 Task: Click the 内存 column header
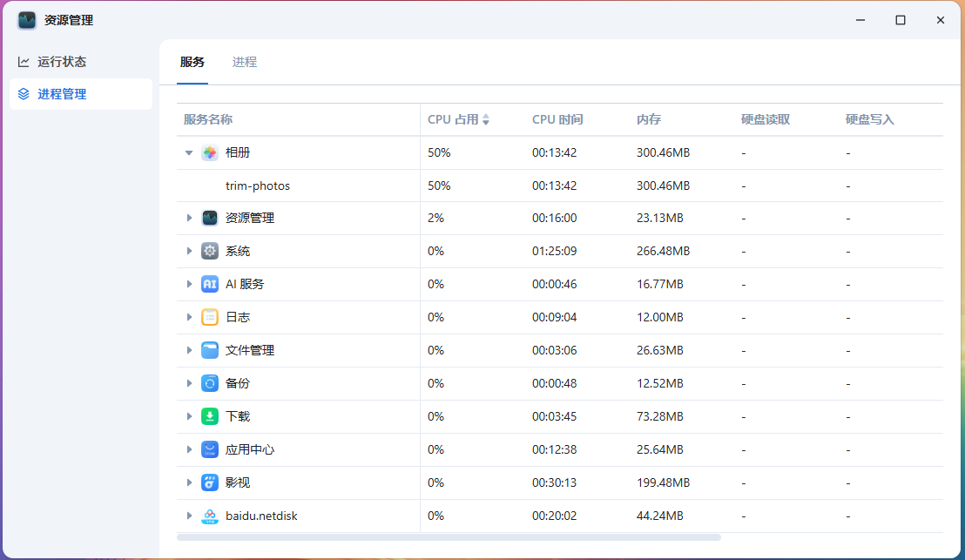pos(649,119)
